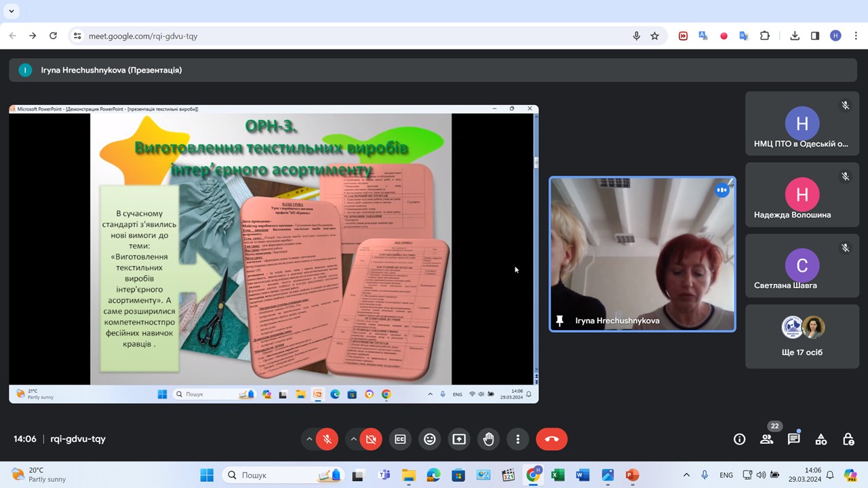
Task: Open the Meet activities panel
Action: (x=821, y=439)
